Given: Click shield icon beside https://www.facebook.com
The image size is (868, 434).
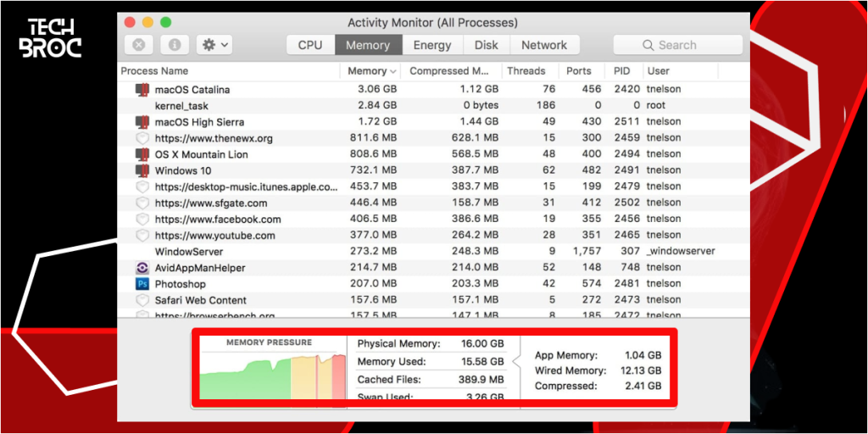Looking at the screenshot, I should [x=142, y=220].
